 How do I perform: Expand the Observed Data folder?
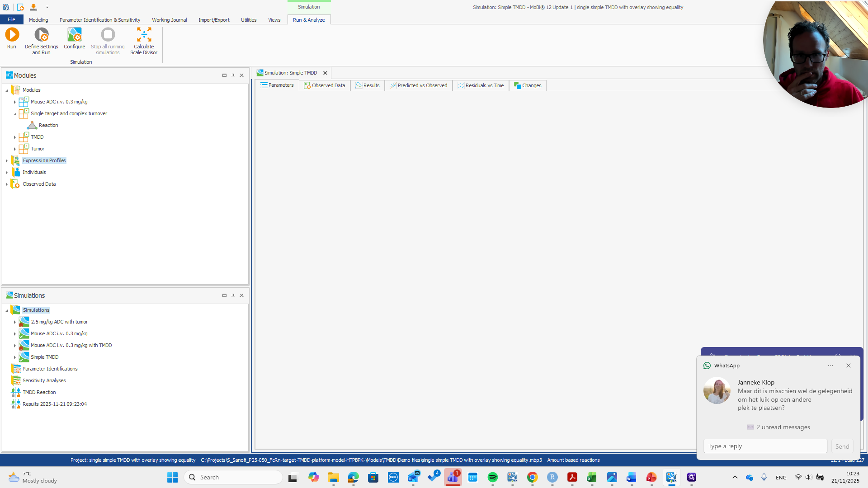(x=7, y=184)
